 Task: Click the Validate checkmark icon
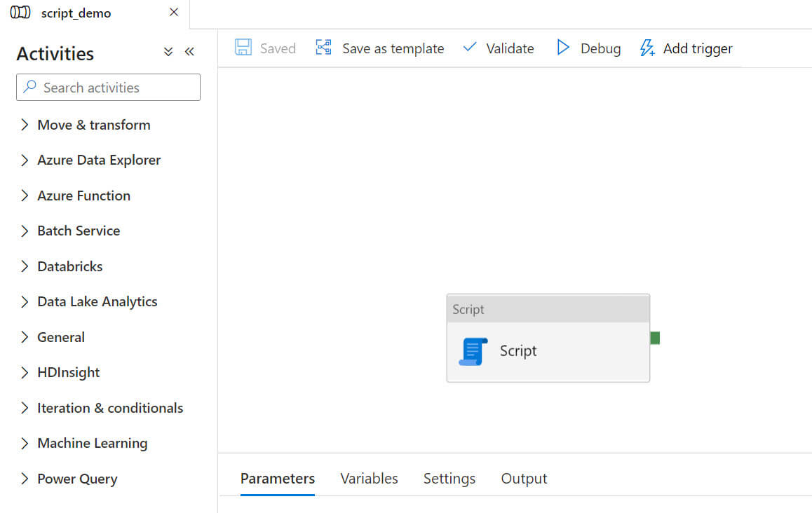[470, 48]
